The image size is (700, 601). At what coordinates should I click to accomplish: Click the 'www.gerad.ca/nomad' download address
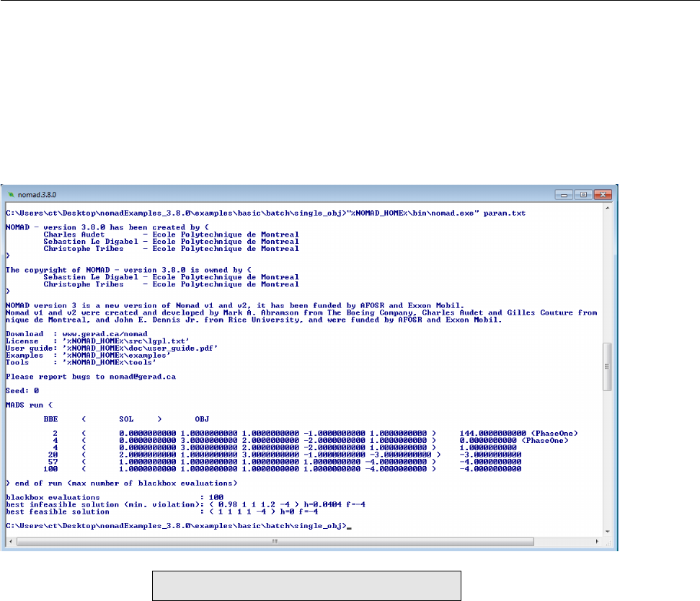pyautogui.click(x=105, y=334)
